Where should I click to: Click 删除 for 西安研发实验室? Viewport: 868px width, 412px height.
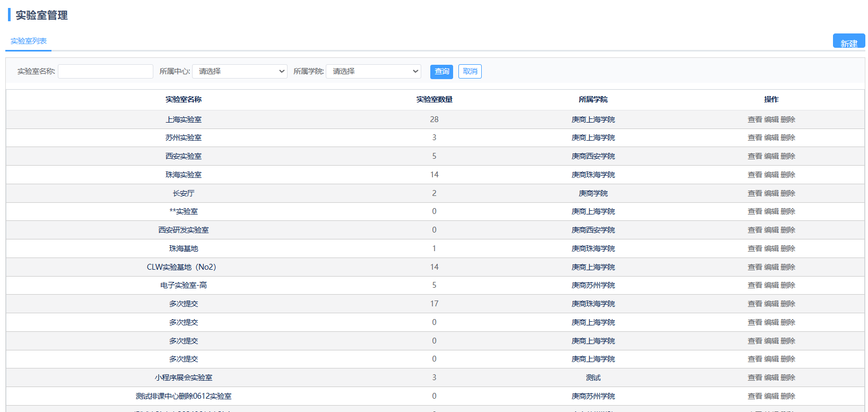pyautogui.click(x=788, y=230)
